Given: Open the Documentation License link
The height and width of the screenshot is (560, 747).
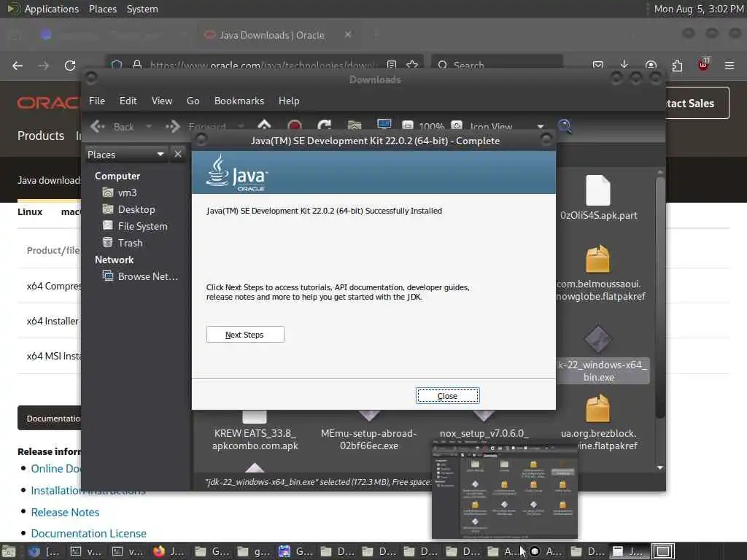Looking at the screenshot, I should [x=88, y=533].
